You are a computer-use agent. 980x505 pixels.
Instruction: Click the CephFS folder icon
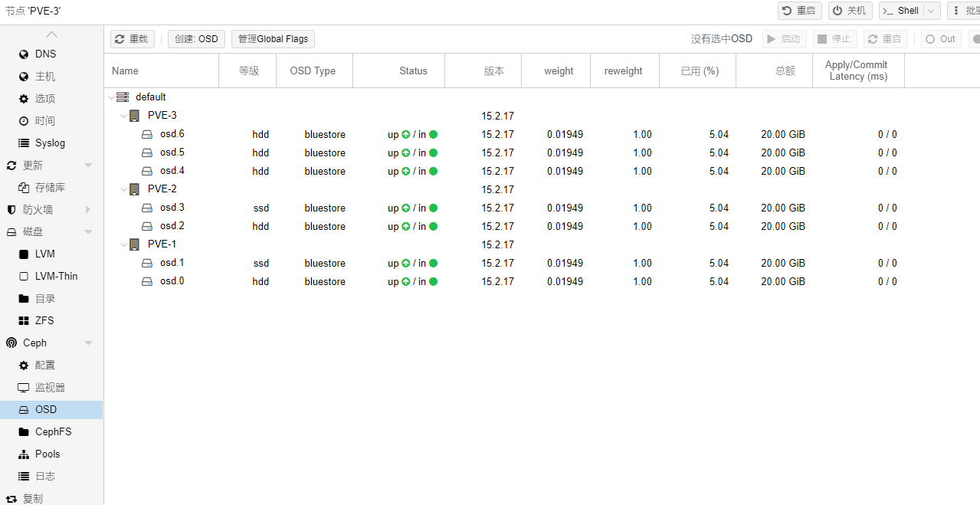(x=24, y=432)
